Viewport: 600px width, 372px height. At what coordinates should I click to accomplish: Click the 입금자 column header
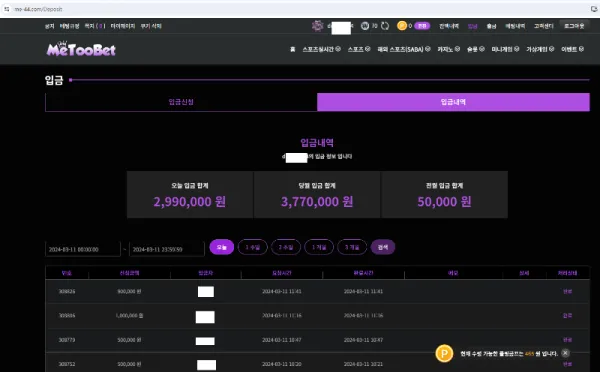tap(205, 273)
